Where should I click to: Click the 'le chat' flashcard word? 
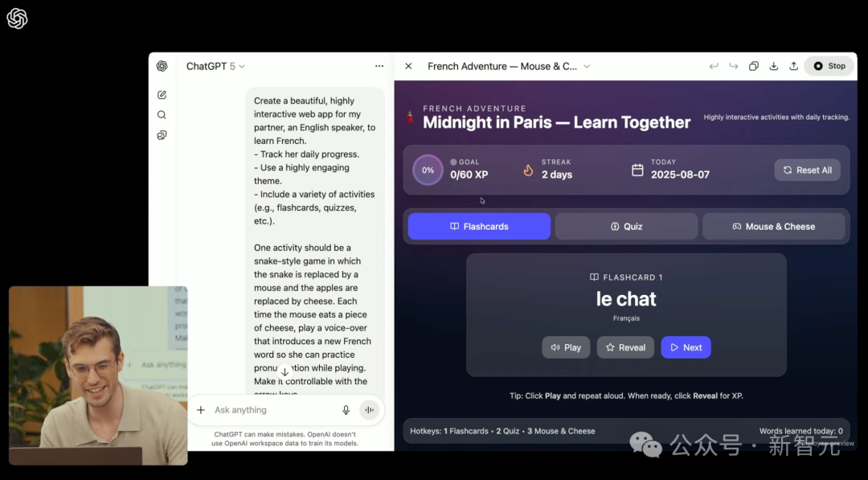click(626, 299)
